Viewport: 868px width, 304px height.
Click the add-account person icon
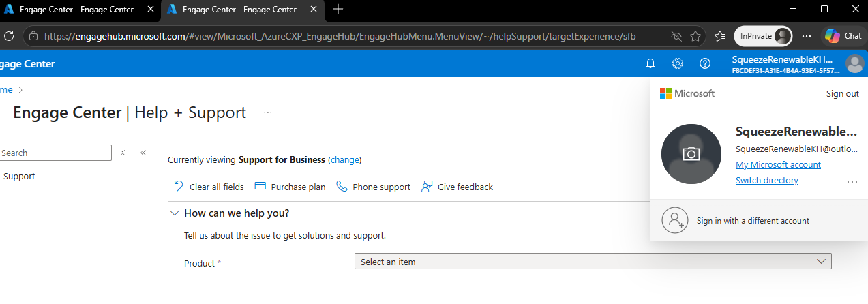tap(674, 220)
